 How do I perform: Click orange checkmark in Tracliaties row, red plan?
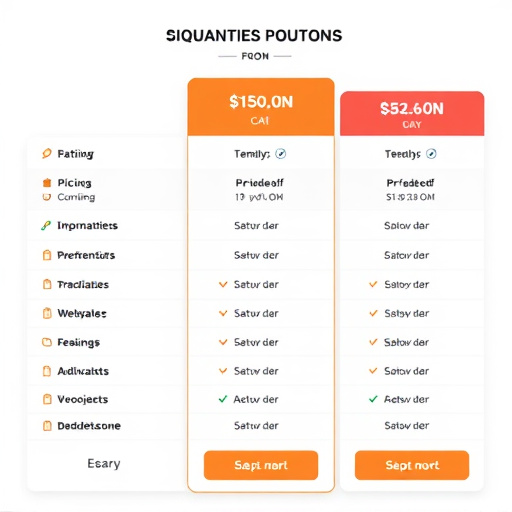pyautogui.click(x=373, y=284)
